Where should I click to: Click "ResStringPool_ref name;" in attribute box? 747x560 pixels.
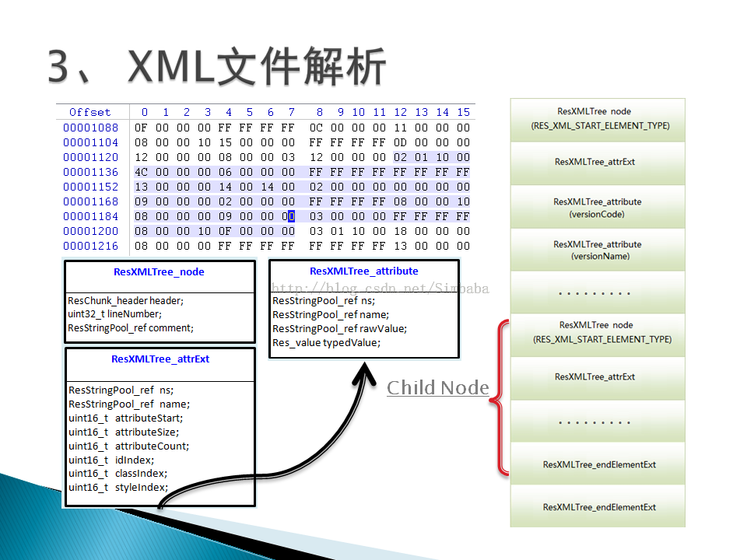click(331, 314)
